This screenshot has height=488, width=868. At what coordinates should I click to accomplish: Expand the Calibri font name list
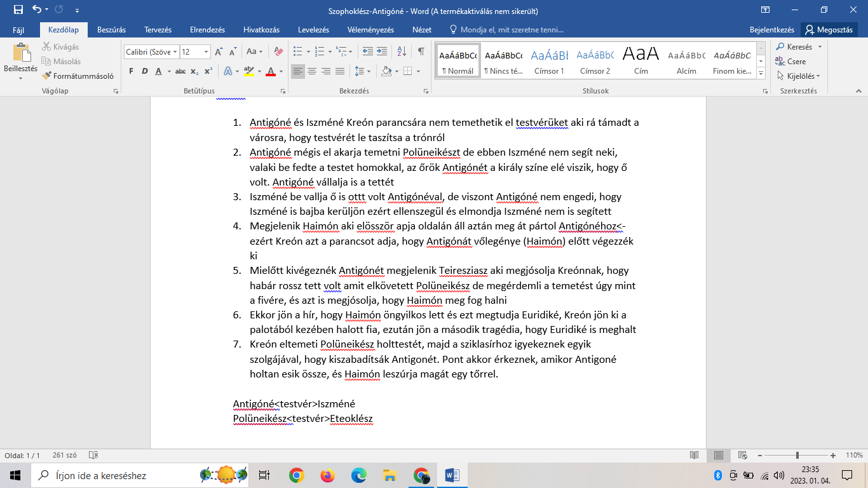[174, 51]
